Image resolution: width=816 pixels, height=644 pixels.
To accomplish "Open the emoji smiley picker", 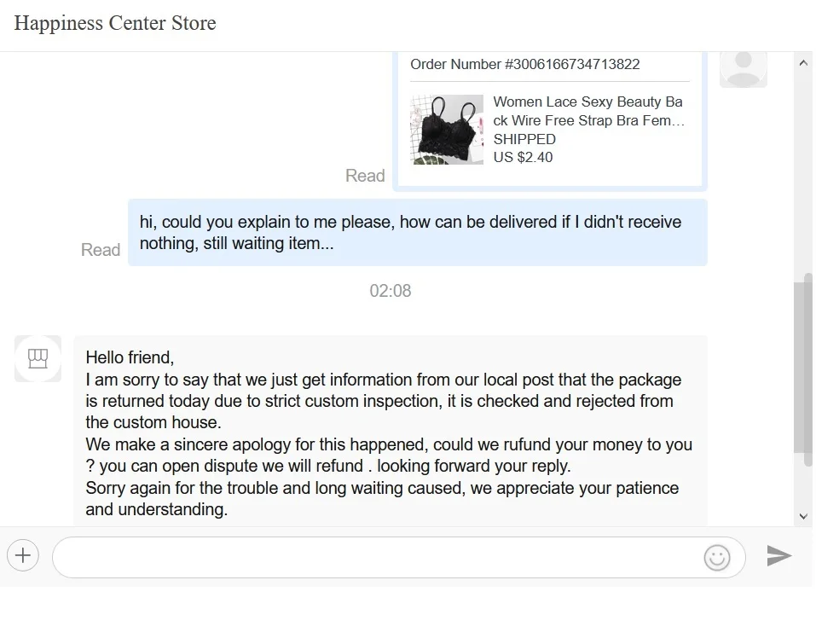I will coord(717,558).
